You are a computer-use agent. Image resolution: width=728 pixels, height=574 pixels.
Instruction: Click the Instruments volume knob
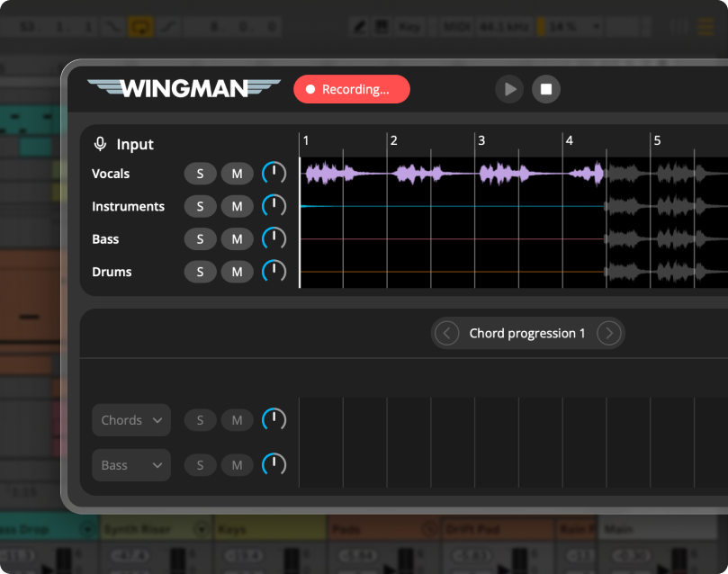point(274,205)
